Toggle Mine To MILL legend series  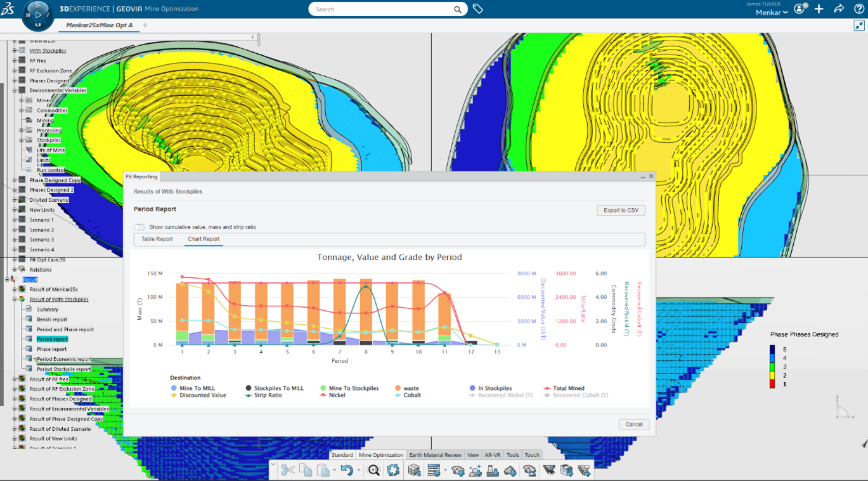point(193,388)
